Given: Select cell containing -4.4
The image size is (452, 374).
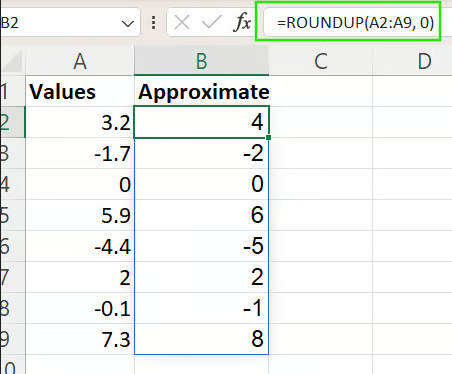Looking at the screenshot, I should [x=80, y=246].
